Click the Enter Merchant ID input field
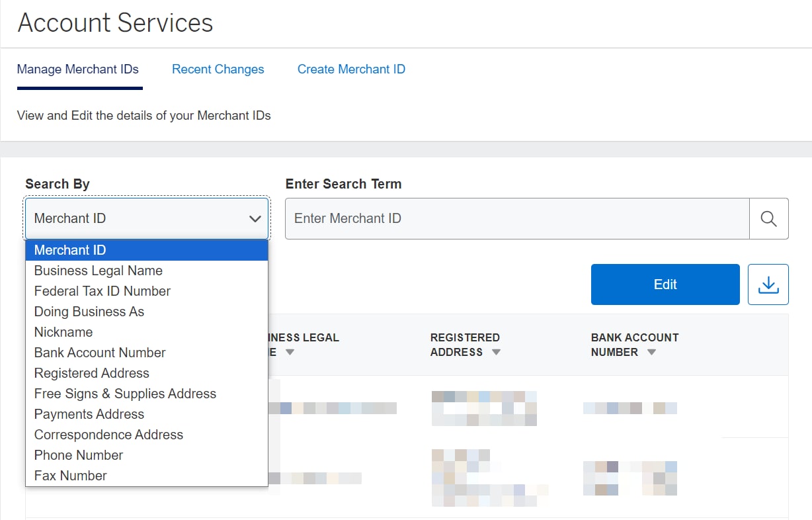This screenshot has height=520, width=812. click(516, 218)
